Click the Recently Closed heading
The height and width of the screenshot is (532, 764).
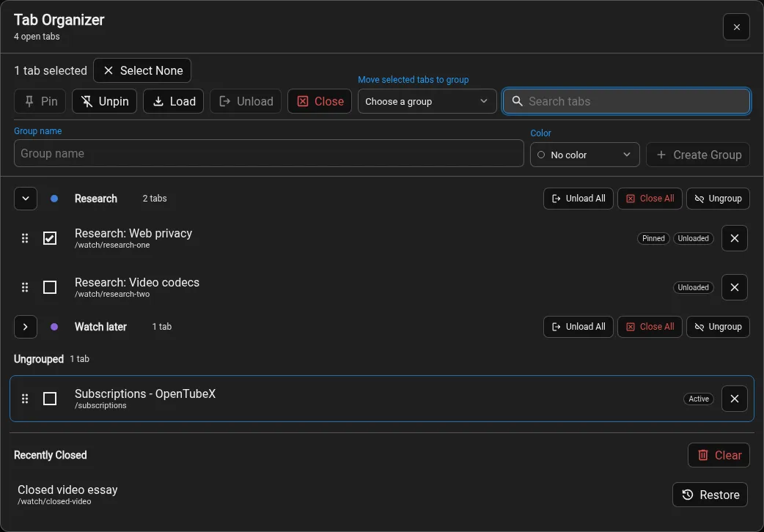coord(50,455)
